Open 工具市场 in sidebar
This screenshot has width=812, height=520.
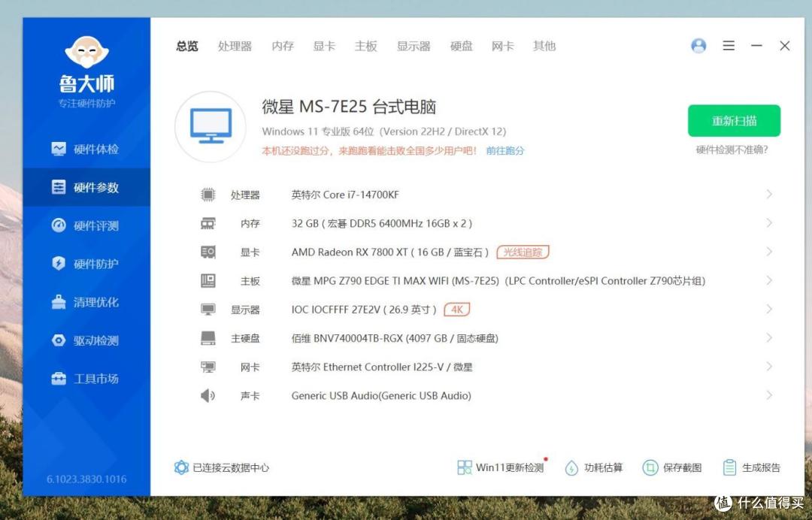[86, 379]
